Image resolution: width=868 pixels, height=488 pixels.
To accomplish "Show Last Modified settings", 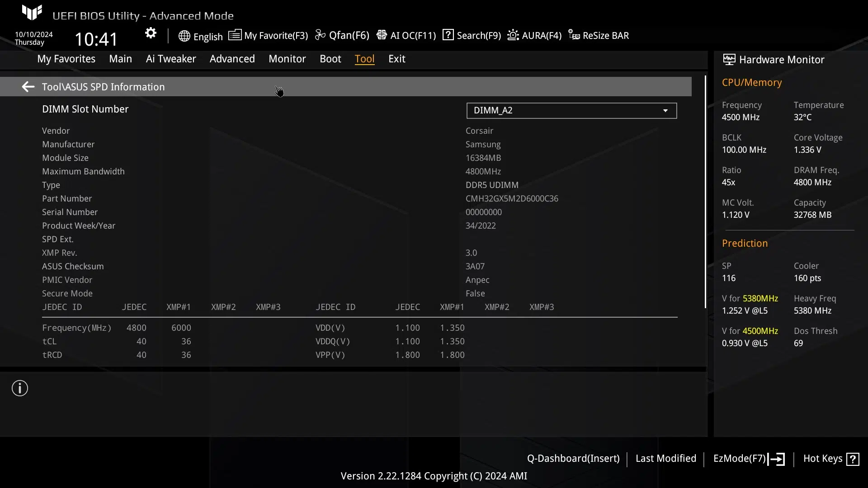I will coord(665,459).
